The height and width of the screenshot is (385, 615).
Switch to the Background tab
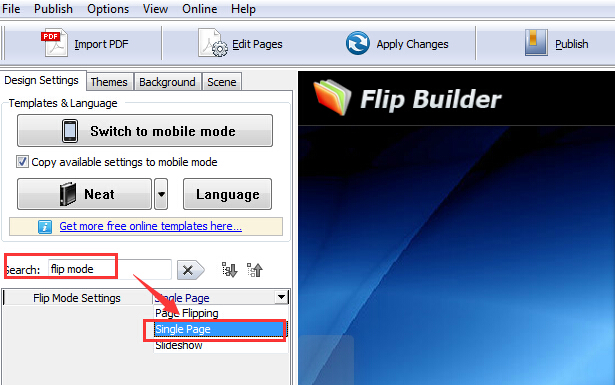click(x=167, y=82)
